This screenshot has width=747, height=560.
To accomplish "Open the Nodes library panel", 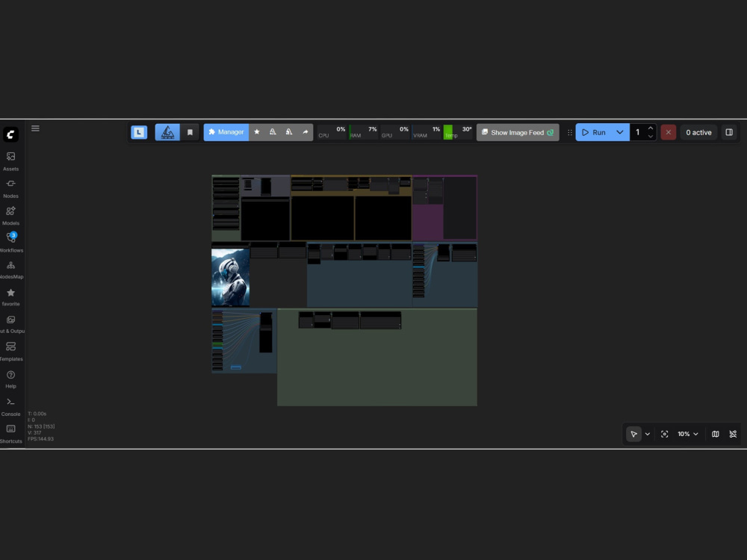I will point(10,189).
